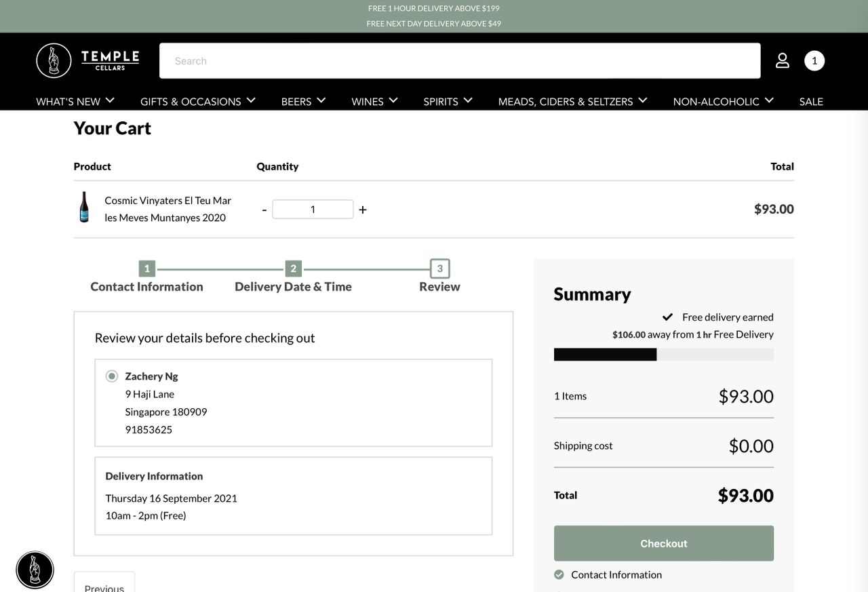The width and height of the screenshot is (868, 592).
Task: Click the 'Singapore 180909' address line
Action: pyautogui.click(x=166, y=412)
